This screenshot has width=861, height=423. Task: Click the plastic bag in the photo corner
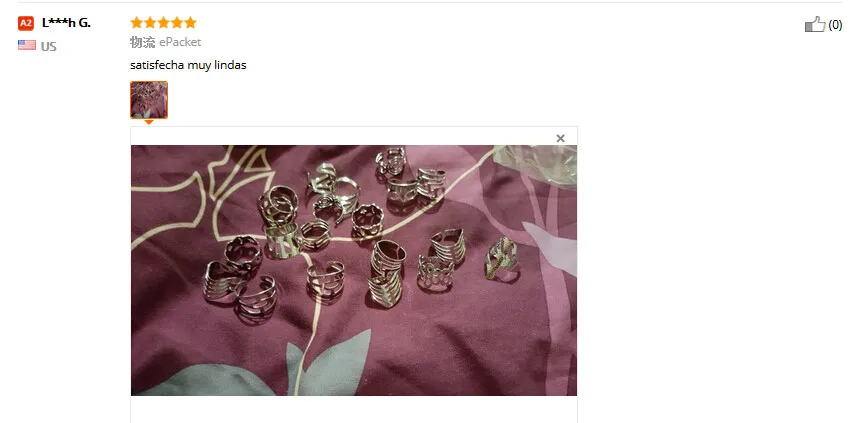(535, 165)
